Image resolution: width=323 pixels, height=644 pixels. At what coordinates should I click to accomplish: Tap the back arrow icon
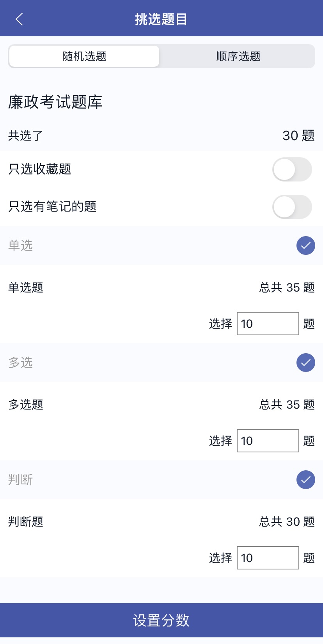19,19
